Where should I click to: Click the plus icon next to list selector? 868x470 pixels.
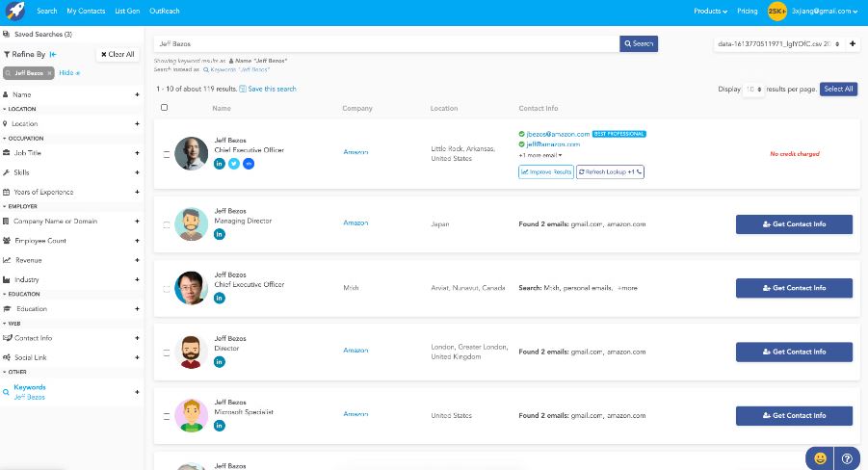click(853, 43)
